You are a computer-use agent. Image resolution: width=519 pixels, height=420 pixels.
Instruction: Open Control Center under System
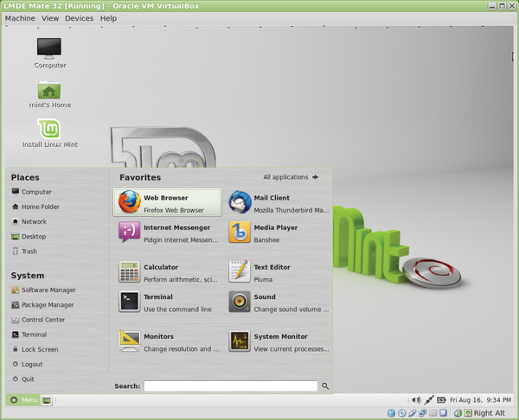click(x=38, y=320)
